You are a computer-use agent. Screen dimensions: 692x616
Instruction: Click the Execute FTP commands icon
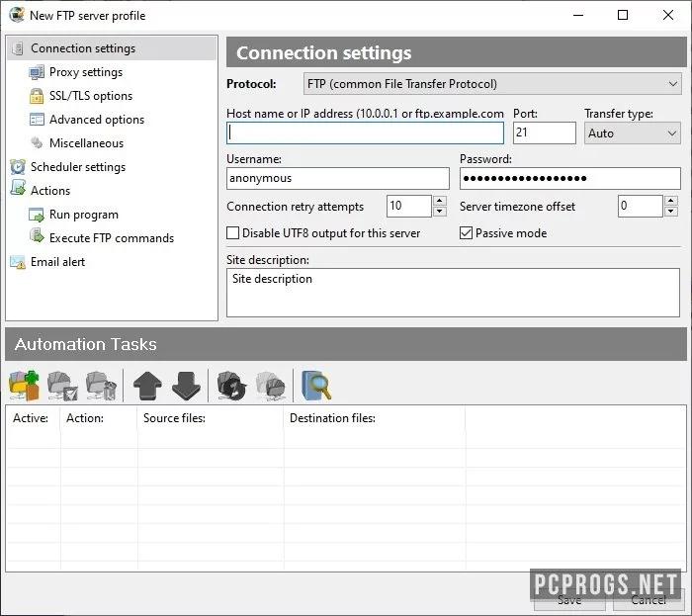(x=37, y=235)
